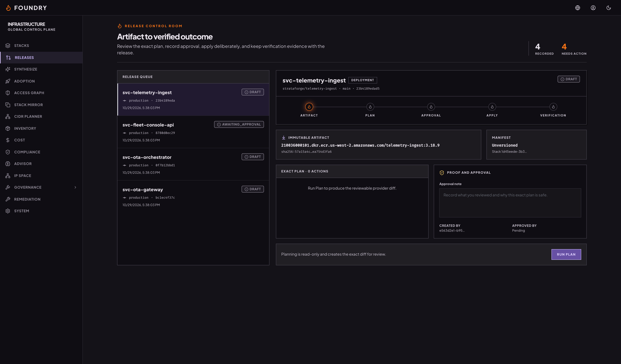Go to Synthesize page

coord(41,69)
